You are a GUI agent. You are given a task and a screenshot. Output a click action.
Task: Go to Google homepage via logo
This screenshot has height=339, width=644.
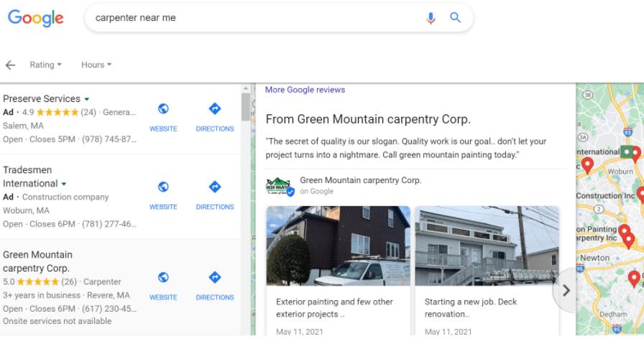pyautogui.click(x=36, y=18)
